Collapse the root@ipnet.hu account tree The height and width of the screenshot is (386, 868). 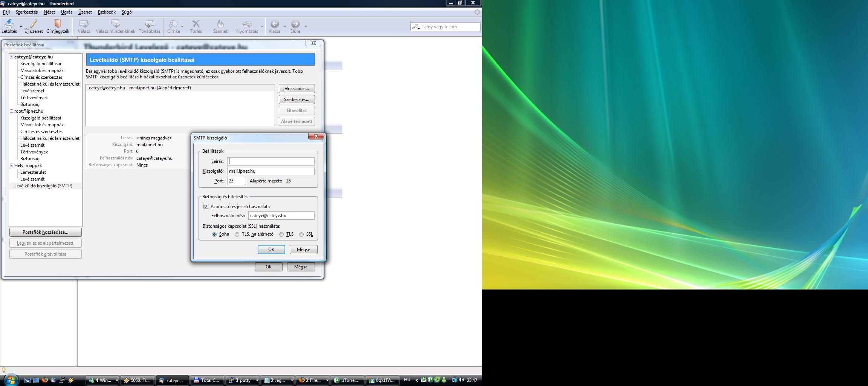[12, 111]
